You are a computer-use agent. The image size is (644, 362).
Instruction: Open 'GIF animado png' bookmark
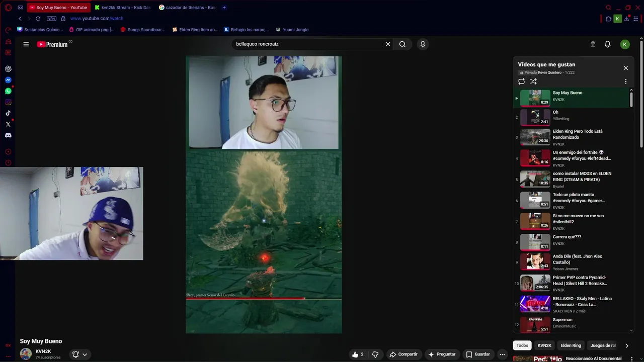(92, 30)
